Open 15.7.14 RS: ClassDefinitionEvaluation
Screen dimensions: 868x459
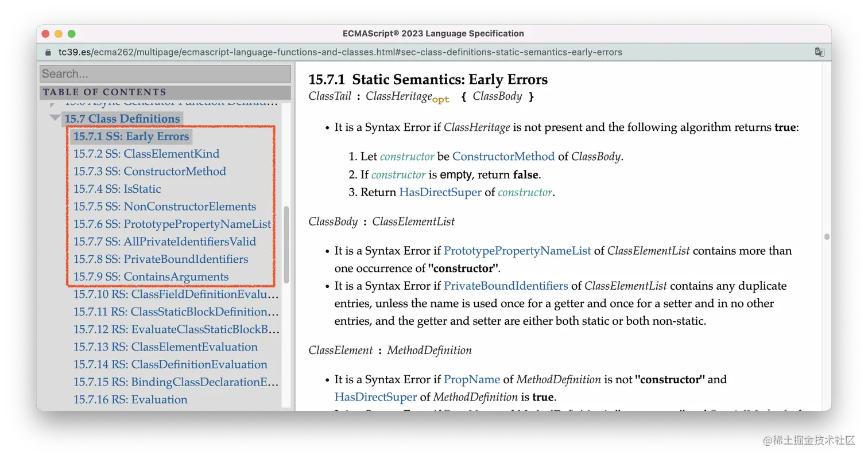pyautogui.click(x=170, y=364)
